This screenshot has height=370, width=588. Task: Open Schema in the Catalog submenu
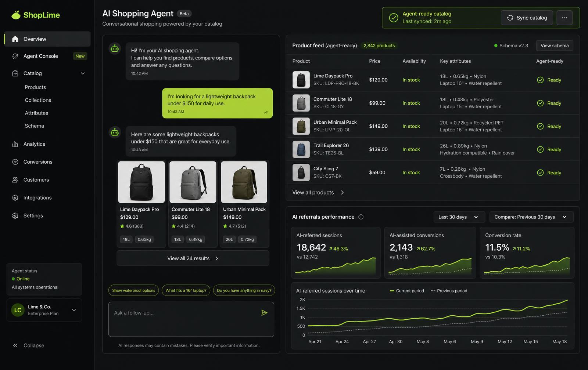point(34,126)
